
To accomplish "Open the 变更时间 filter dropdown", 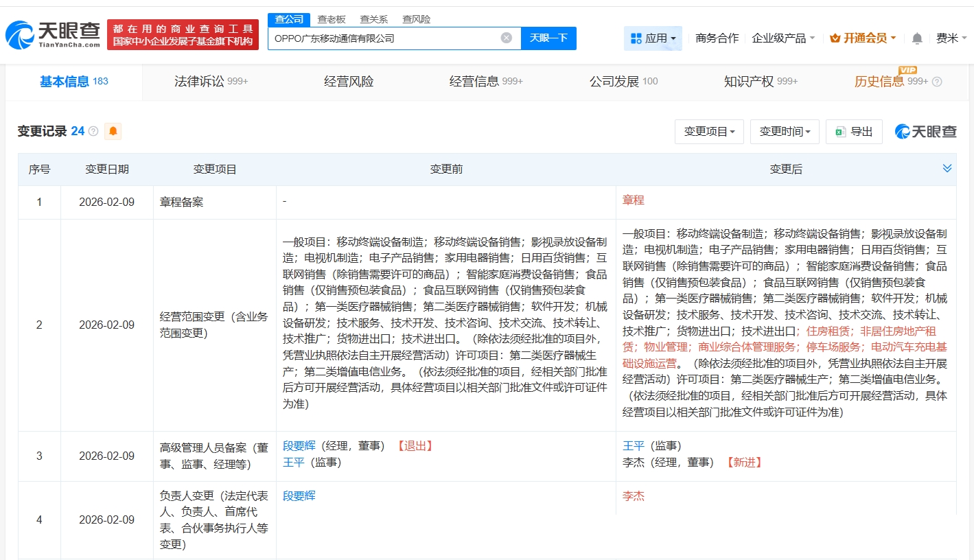I will point(785,132).
